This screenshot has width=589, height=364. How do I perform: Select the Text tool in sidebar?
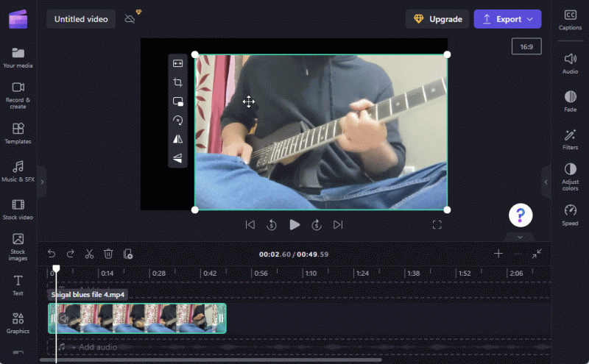[x=18, y=285]
